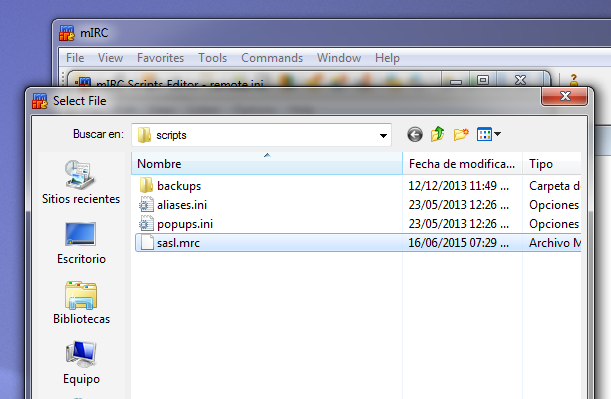611x399 pixels.
Task: Click the mIRC logo in main title bar
Action: [67, 33]
